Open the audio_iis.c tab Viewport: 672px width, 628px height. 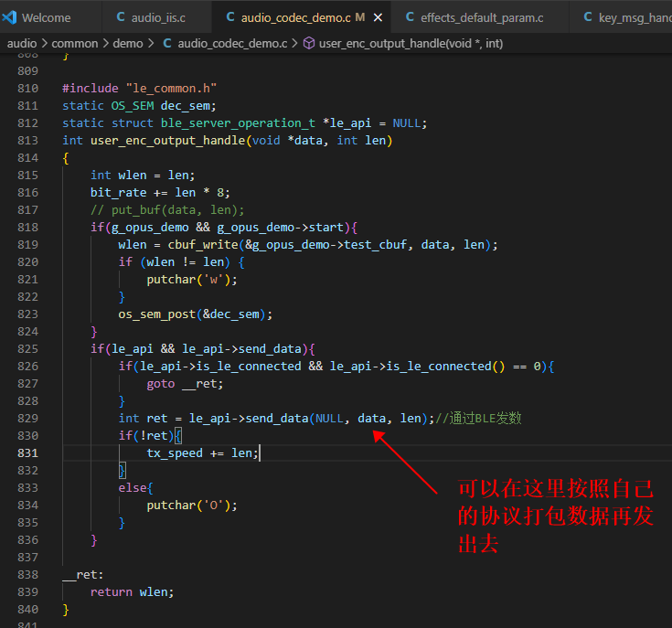(x=157, y=17)
